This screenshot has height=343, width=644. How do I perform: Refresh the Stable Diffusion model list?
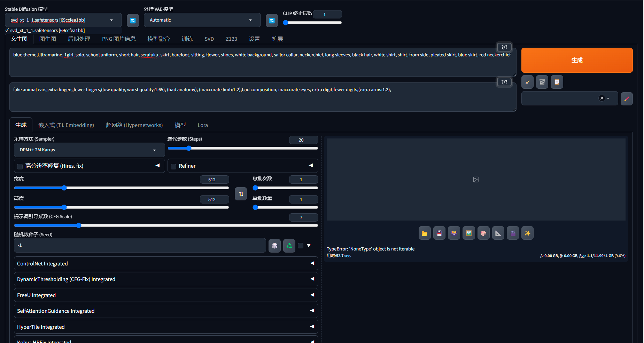[x=133, y=21]
